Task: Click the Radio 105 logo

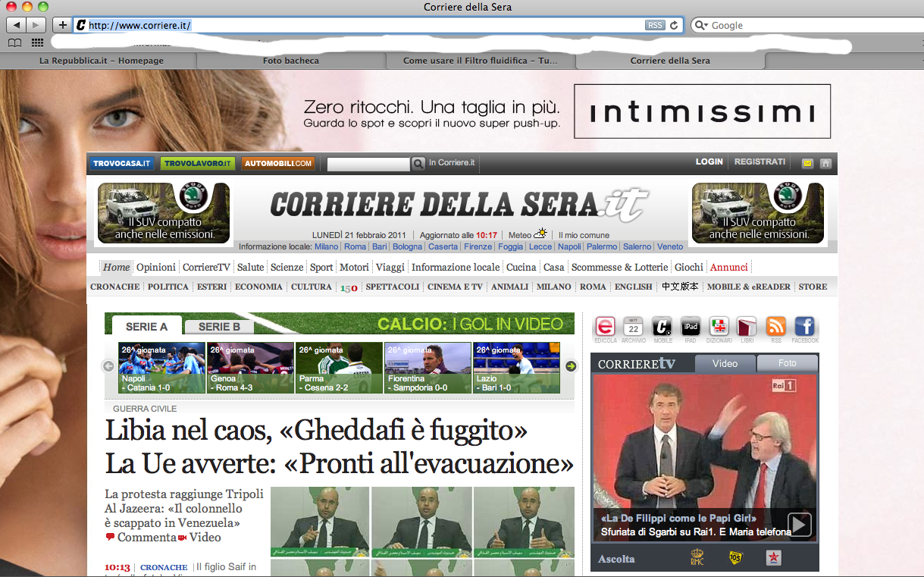Action: tap(735, 559)
